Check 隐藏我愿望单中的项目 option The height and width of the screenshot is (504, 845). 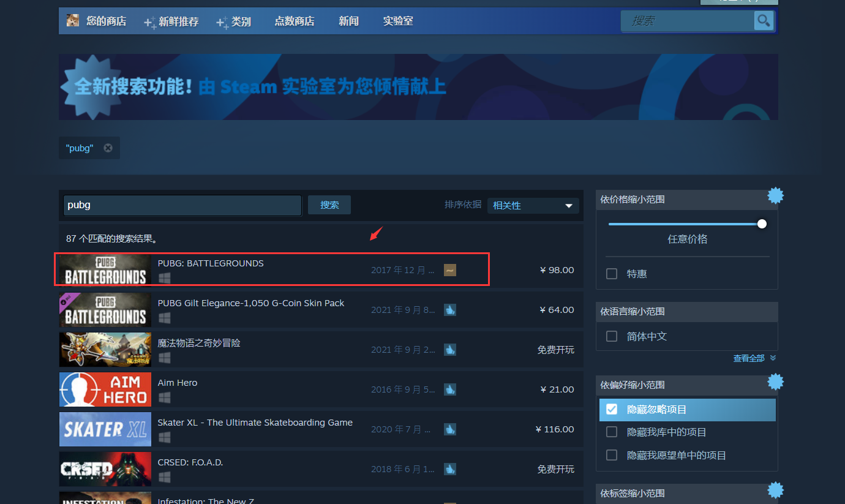point(612,455)
